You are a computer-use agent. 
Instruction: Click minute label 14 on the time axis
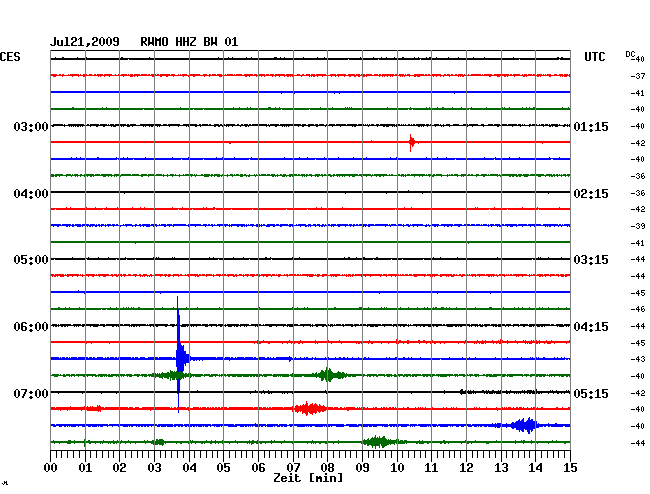point(536,468)
